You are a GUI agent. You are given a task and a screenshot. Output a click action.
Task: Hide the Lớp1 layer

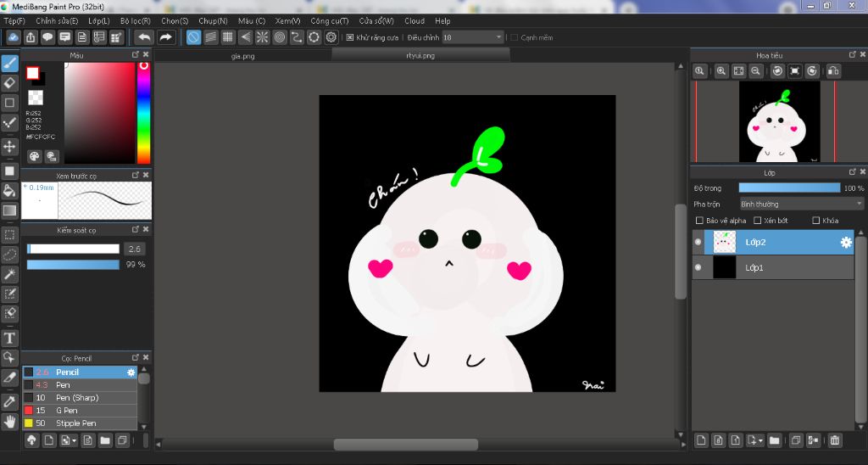point(698,267)
